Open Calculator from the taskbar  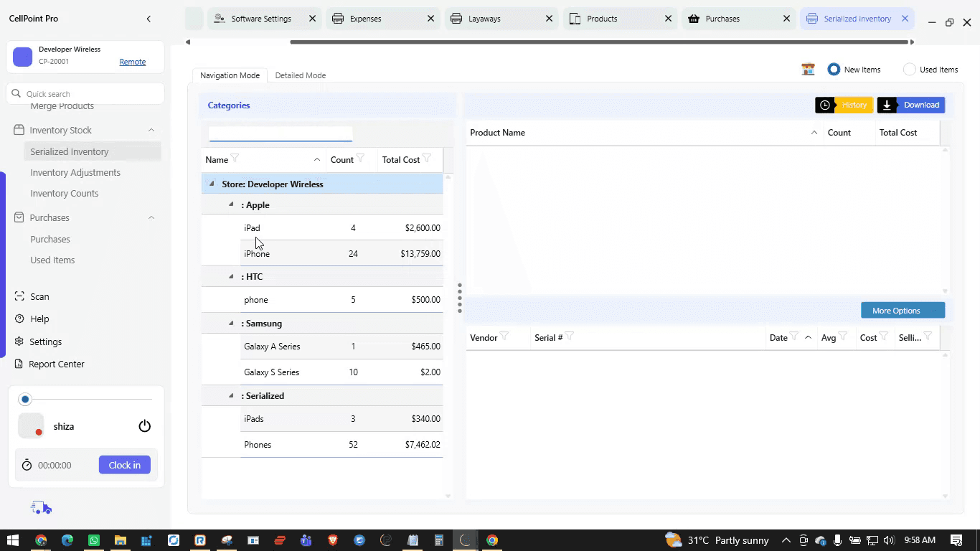pyautogui.click(x=439, y=540)
